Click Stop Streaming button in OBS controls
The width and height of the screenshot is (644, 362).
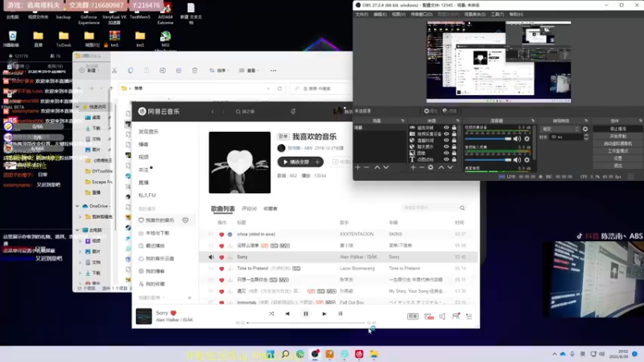(617, 129)
